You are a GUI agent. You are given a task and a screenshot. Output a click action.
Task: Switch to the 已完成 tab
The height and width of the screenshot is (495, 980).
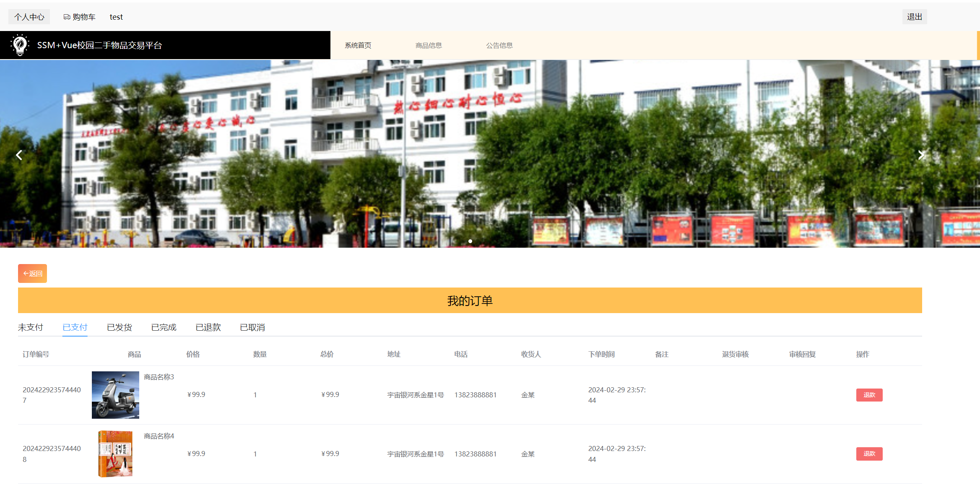pos(164,327)
